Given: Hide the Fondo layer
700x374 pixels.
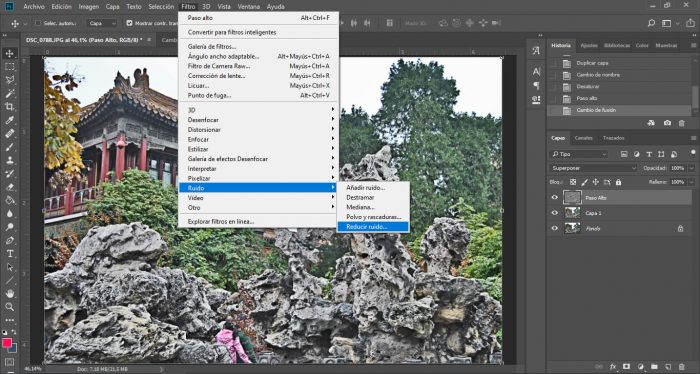Looking at the screenshot, I should click(x=554, y=228).
